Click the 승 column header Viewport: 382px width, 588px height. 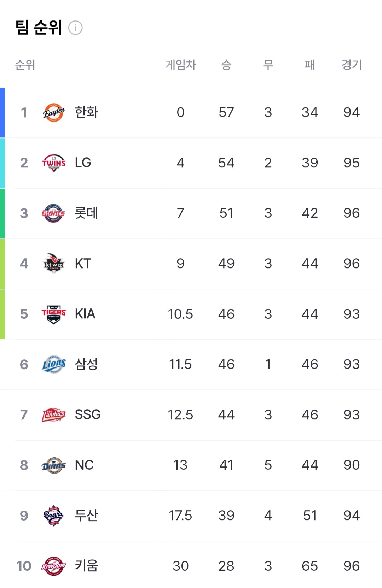point(226,65)
